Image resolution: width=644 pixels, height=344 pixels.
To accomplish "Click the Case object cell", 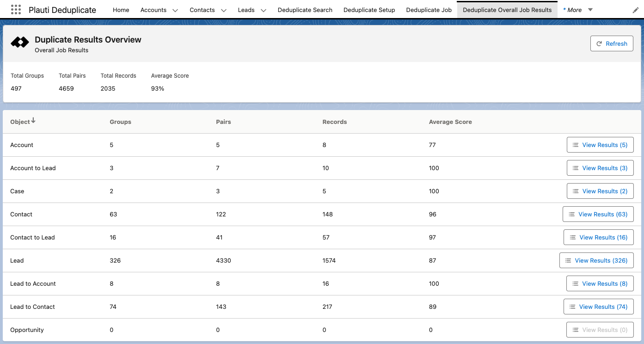I will pos(17,191).
